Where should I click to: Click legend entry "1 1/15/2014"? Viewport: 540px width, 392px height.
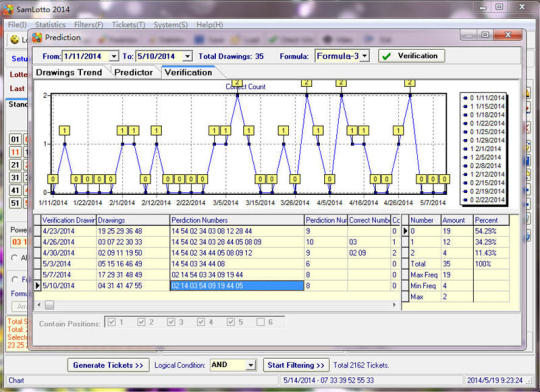point(484,106)
